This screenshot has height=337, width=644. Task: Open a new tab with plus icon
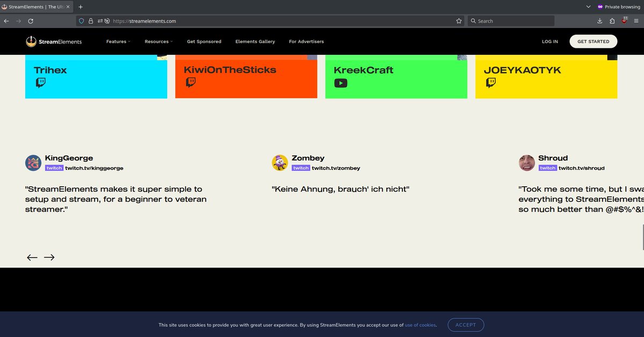click(x=80, y=7)
